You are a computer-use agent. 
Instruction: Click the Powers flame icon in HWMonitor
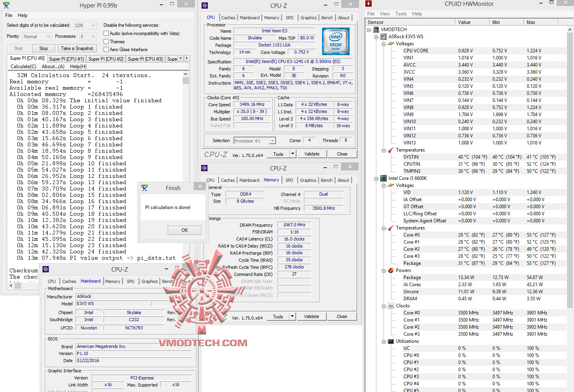391,270
